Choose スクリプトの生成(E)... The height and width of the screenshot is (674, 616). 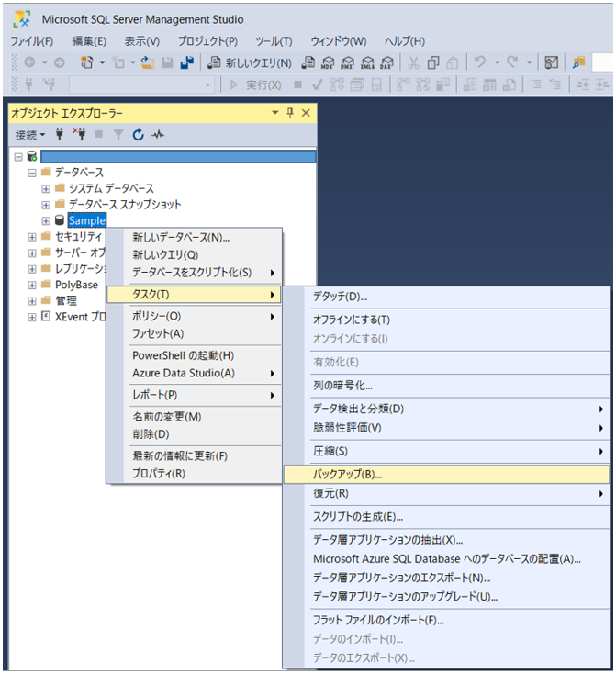pyautogui.click(x=447, y=517)
